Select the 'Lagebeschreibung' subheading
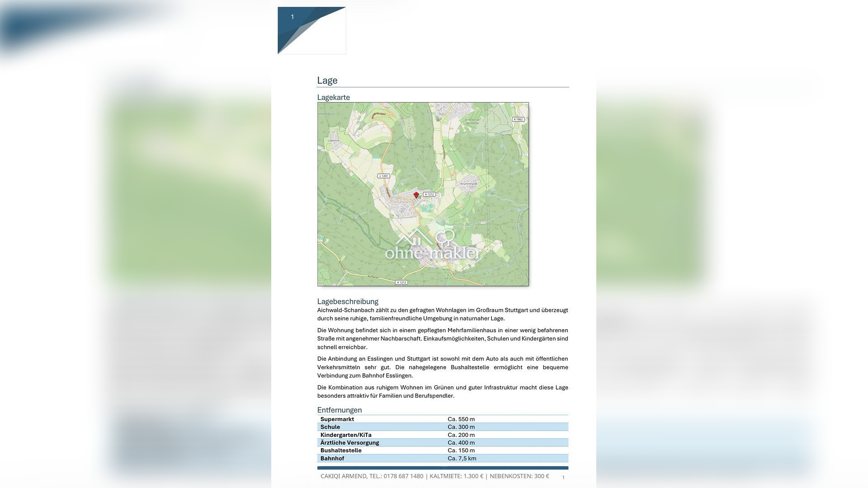 pyautogui.click(x=348, y=301)
